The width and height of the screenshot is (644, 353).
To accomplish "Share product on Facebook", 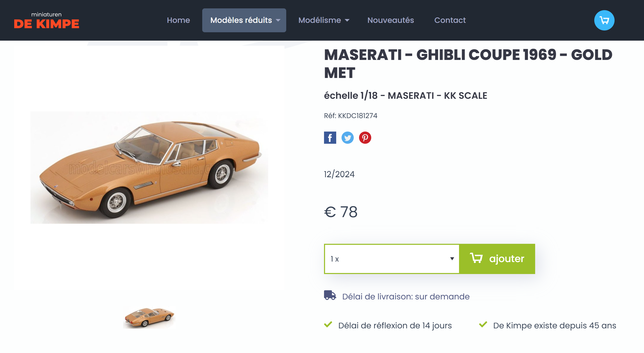I will click(x=330, y=138).
